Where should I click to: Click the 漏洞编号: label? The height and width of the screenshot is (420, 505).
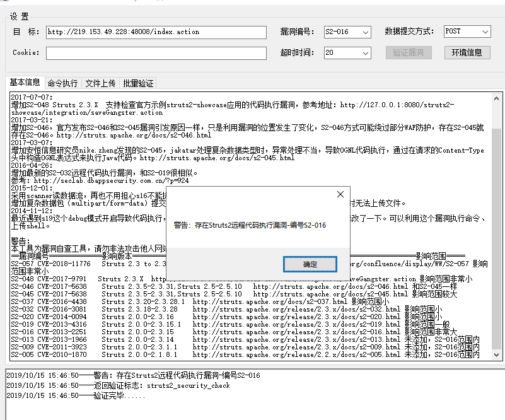coord(297,32)
